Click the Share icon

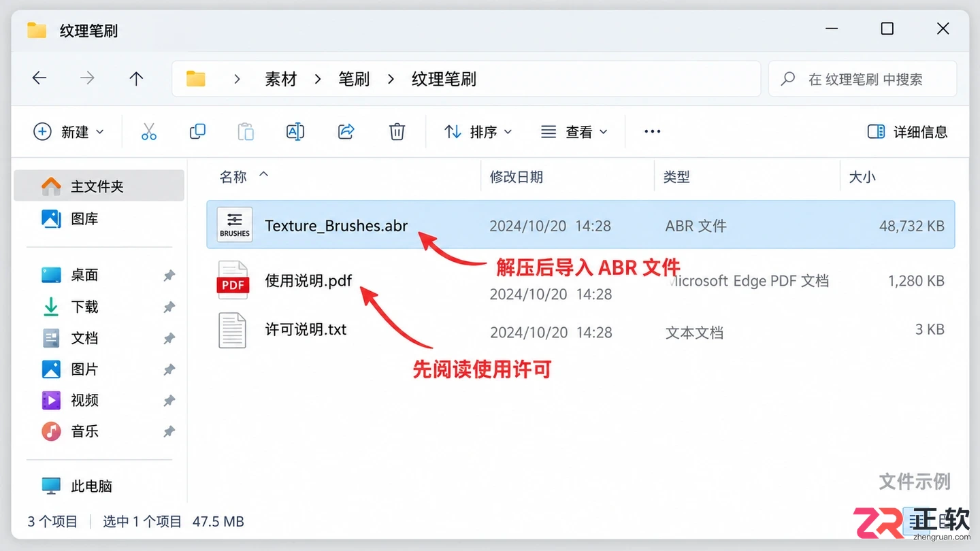pyautogui.click(x=346, y=132)
